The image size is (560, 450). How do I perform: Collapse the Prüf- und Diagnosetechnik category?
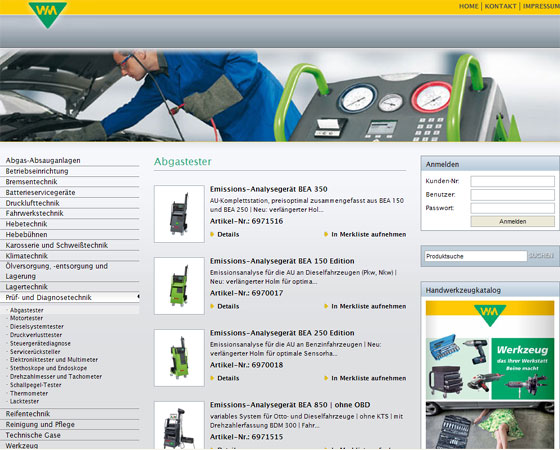pos(70,298)
